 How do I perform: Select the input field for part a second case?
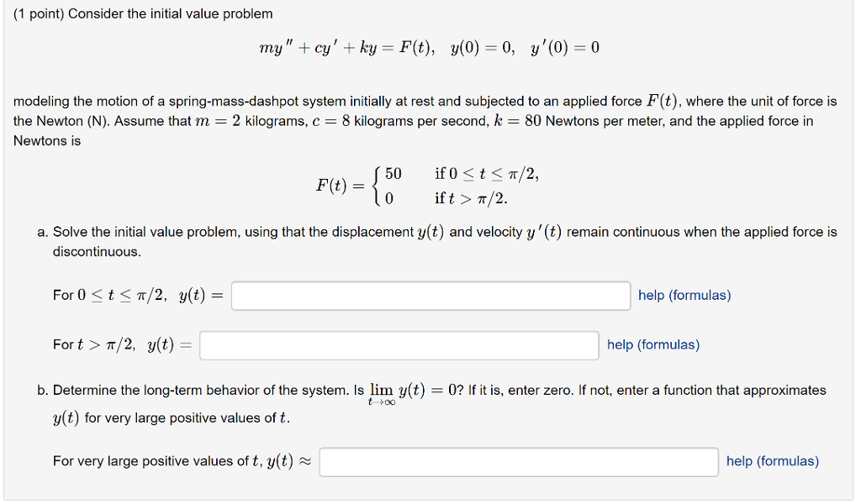[399, 345]
